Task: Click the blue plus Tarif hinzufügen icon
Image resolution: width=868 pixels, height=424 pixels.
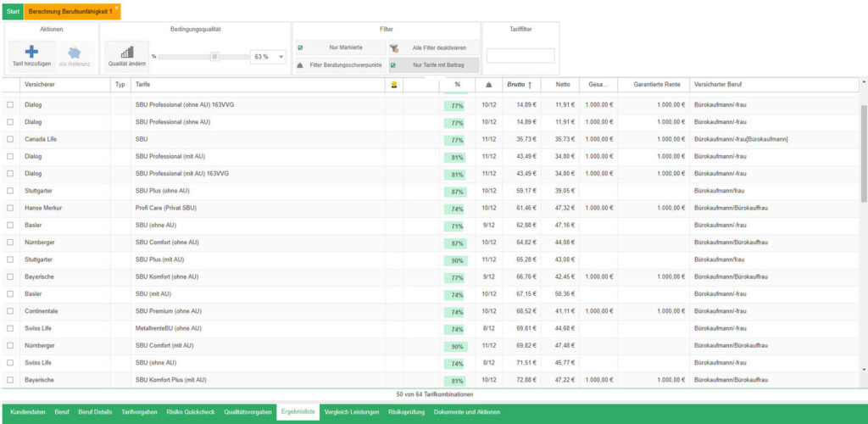Action: coord(31,51)
